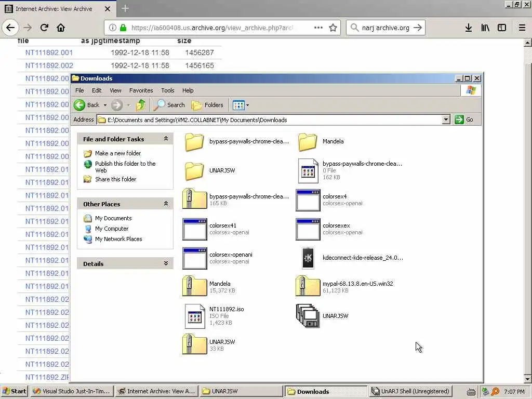Select the Mandela 15,372 KB zip

(194, 286)
